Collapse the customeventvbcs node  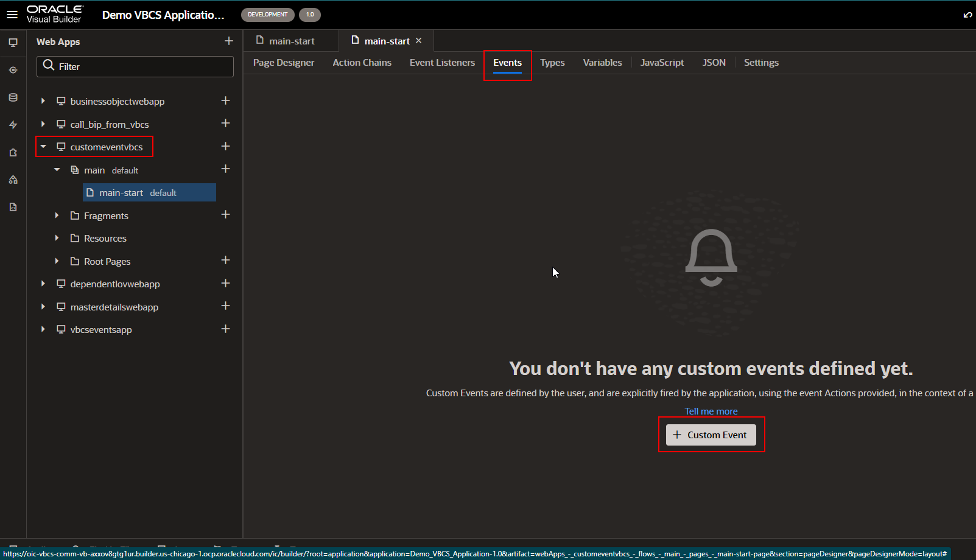[43, 147]
